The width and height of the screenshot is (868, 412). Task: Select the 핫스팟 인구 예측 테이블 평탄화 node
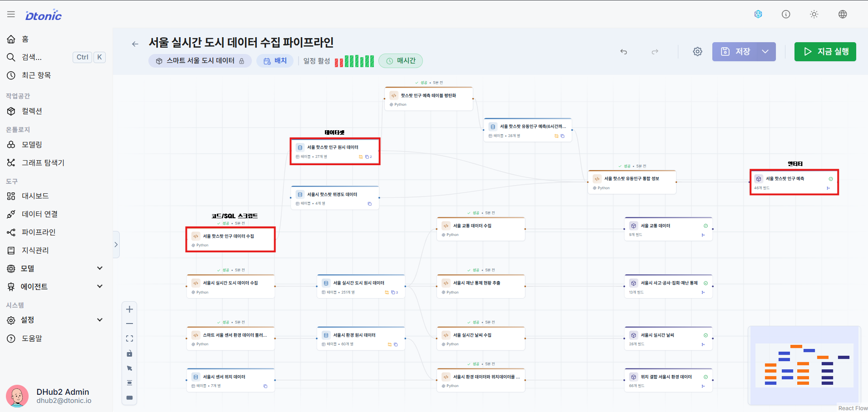pyautogui.click(x=429, y=99)
